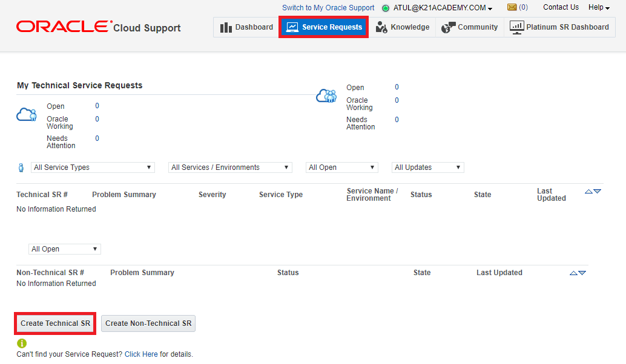Switch to the Dashboard tab
The width and height of the screenshot is (626, 364).
246,27
